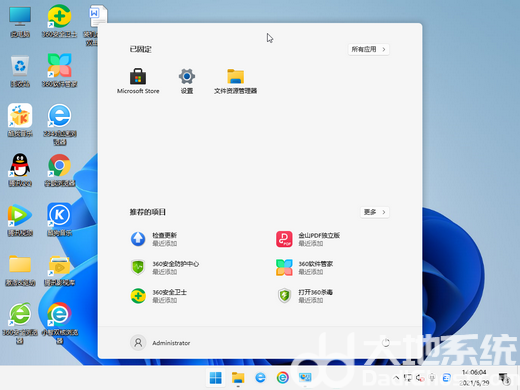Viewport: 520px width, 390px height.
Task: Select the Google Chrome desktop shortcut
Action: (60, 170)
